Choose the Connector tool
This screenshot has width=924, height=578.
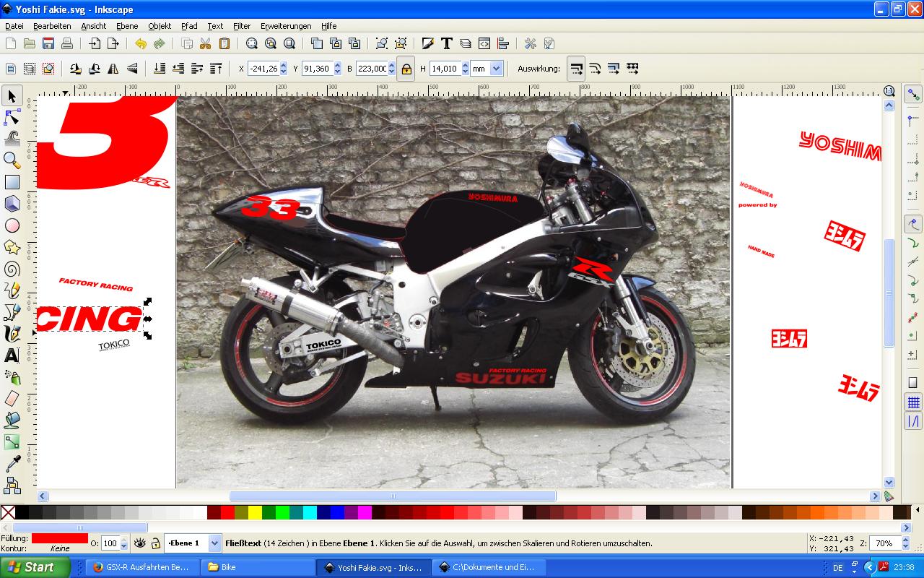pyautogui.click(x=12, y=486)
